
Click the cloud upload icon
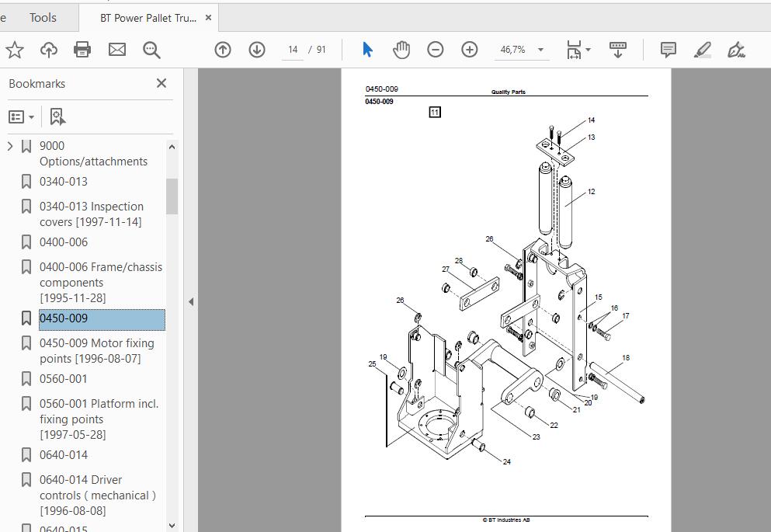pos(49,50)
